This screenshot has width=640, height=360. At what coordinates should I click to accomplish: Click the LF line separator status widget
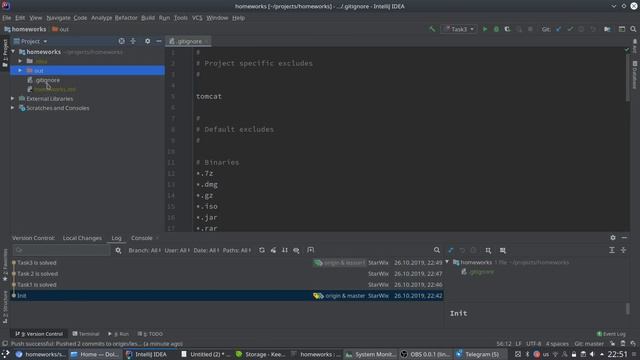[x=518, y=344]
